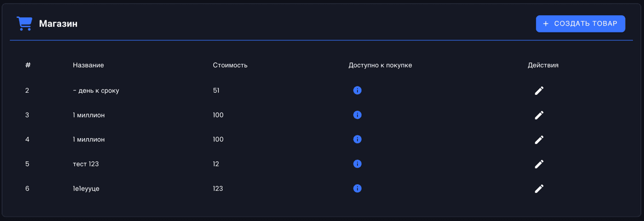
Task: View availability info for "тест 123"
Action: (x=357, y=164)
